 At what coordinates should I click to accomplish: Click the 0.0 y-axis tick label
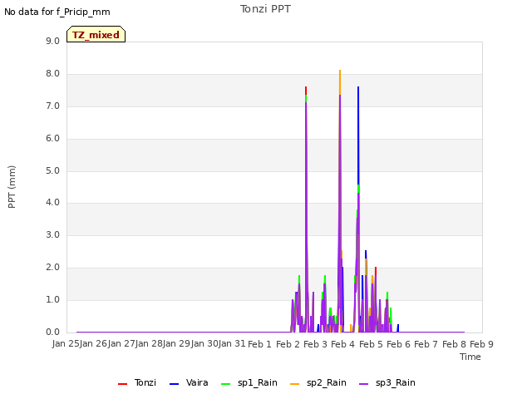(x=52, y=332)
